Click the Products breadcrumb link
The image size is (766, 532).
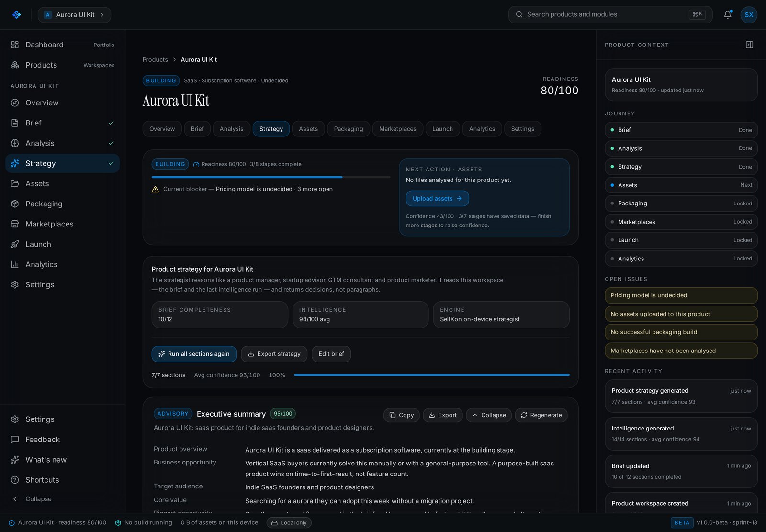(x=155, y=60)
